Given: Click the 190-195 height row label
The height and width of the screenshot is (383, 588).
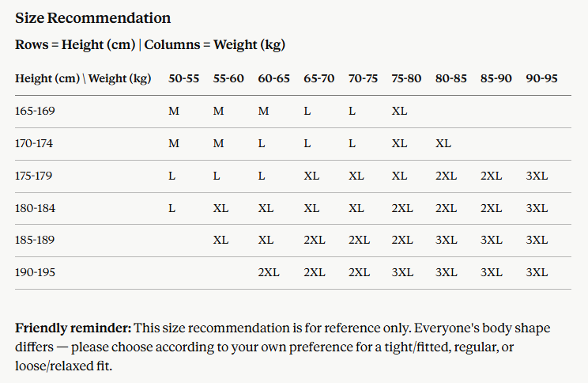Looking at the screenshot, I should [35, 272].
